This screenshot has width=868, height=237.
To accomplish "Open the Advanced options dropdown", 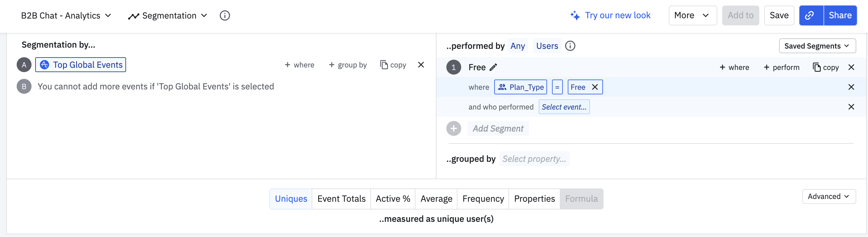I will tap(828, 196).
